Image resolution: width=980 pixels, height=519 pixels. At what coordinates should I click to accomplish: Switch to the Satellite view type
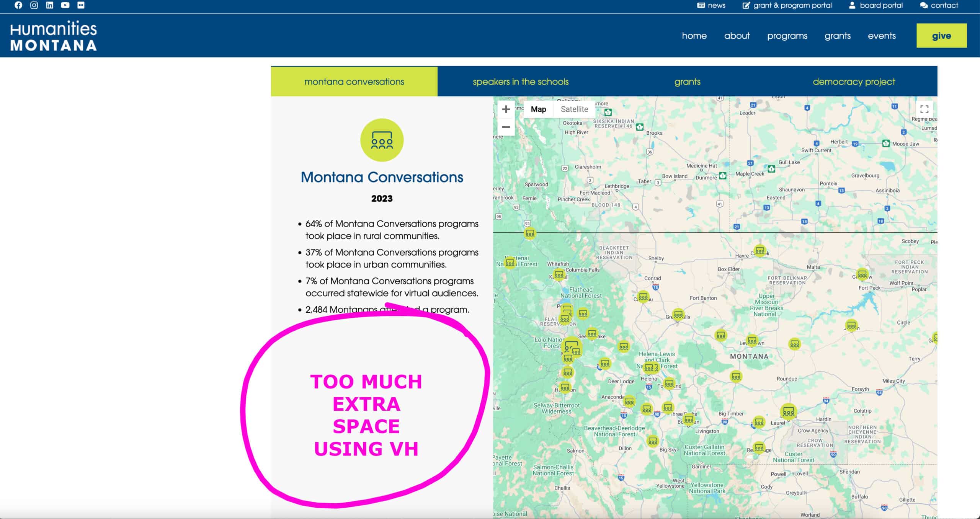[x=574, y=109]
